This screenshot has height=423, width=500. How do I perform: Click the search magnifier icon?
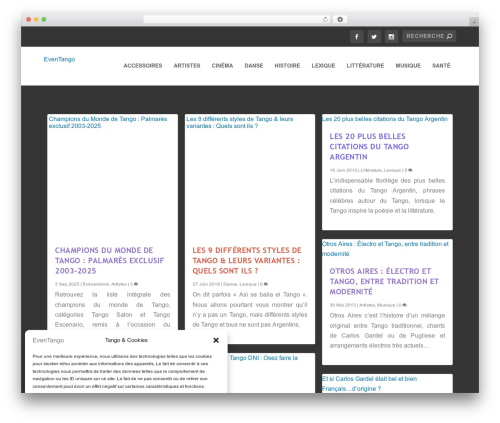[449, 36]
